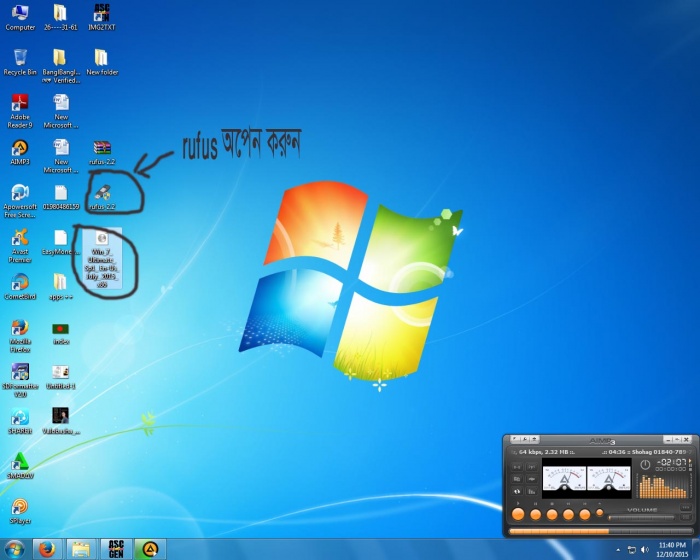
Task: Open Firefox from the taskbar
Action: pos(46,548)
